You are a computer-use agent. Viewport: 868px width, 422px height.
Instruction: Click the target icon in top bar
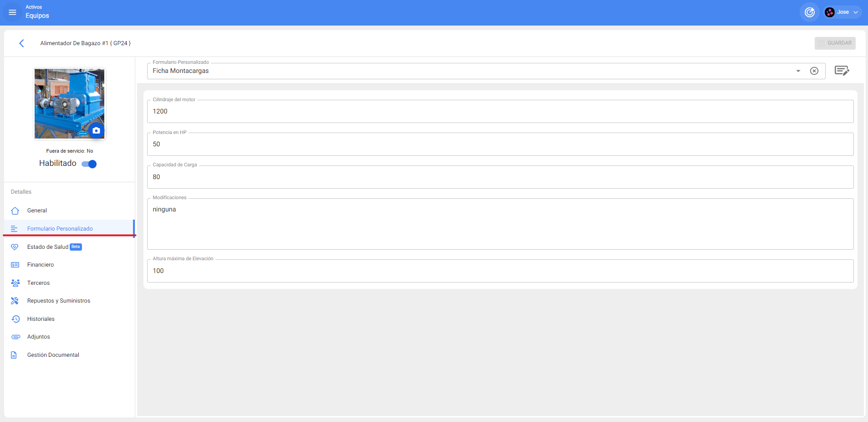point(809,12)
